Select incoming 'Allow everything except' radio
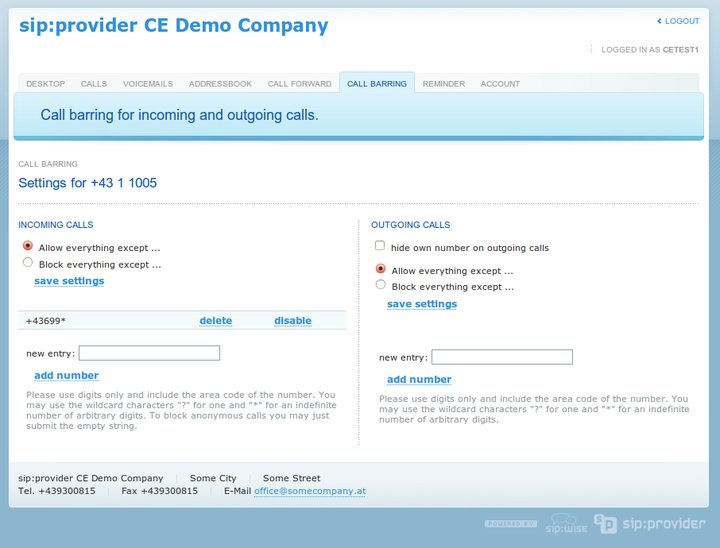This screenshot has width=720, height=548. pos(28,246)
